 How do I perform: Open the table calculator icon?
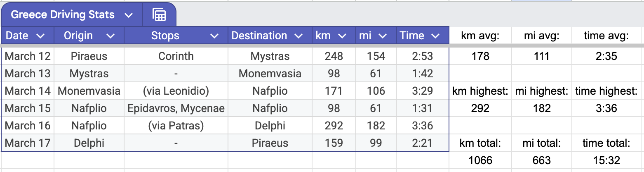(x=159, y=15)
